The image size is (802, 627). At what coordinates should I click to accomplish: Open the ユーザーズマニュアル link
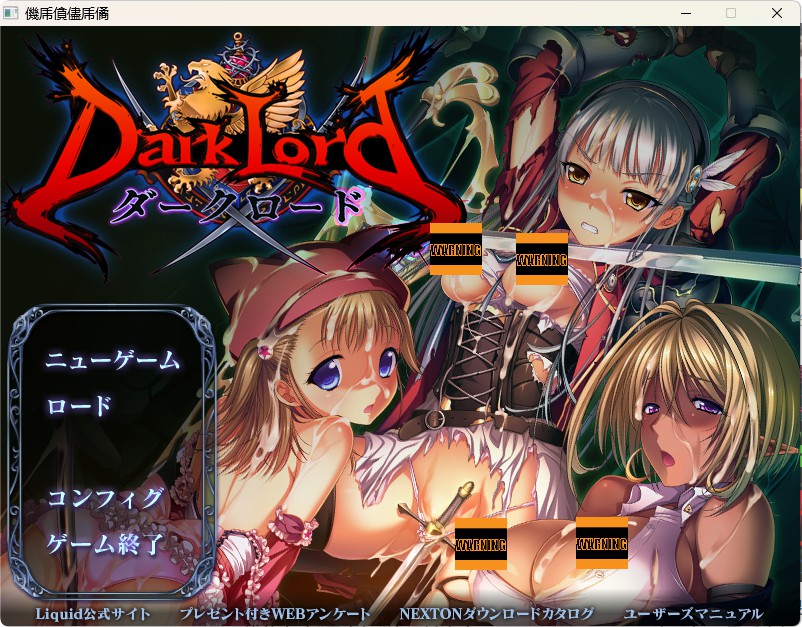pos(693,614)
